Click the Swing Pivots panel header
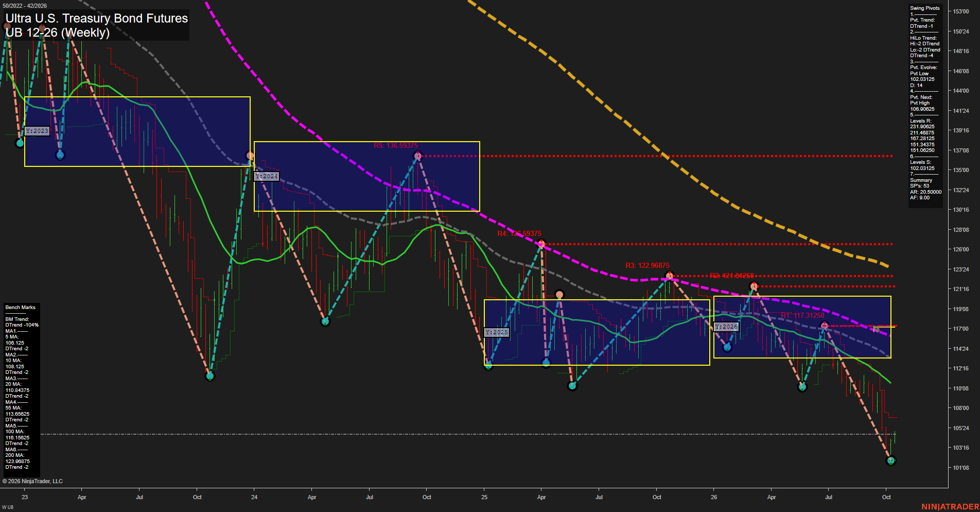 click(925, 8)
